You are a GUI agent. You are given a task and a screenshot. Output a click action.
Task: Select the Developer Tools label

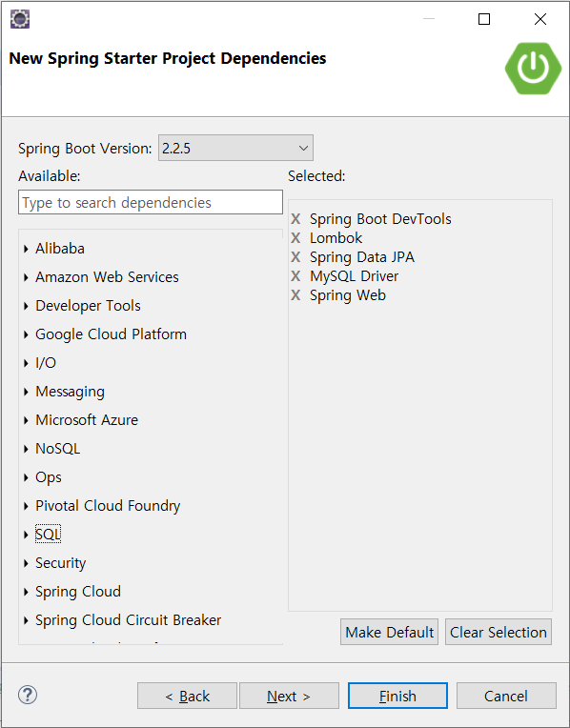[x=88, y=306]
